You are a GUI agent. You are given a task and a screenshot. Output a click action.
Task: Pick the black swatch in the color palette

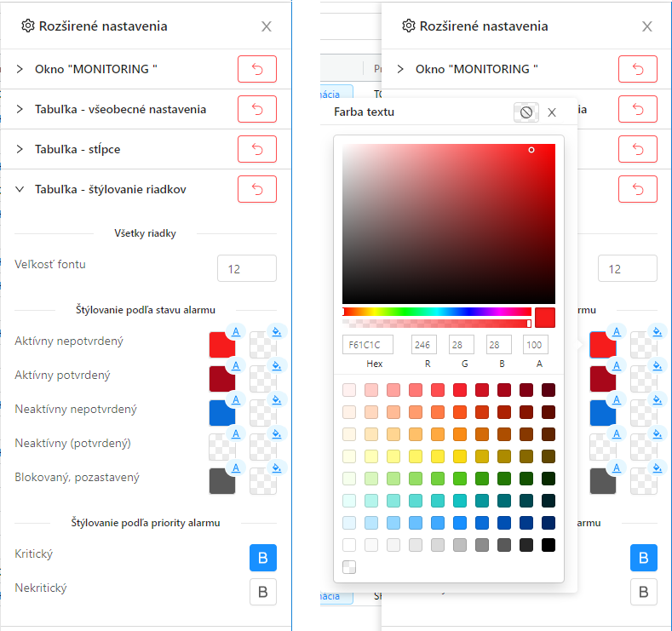[x=549, y=544]
